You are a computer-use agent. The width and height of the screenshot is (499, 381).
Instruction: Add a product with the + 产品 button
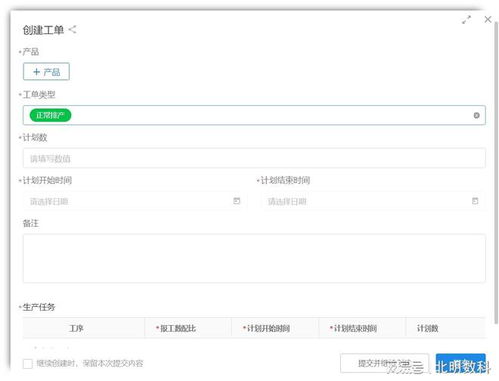(x=46, y=72)
